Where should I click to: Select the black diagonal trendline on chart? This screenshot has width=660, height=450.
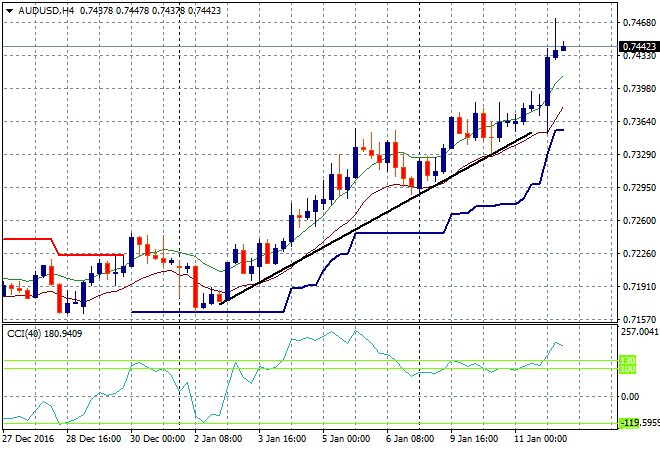(x=376, y=218)
